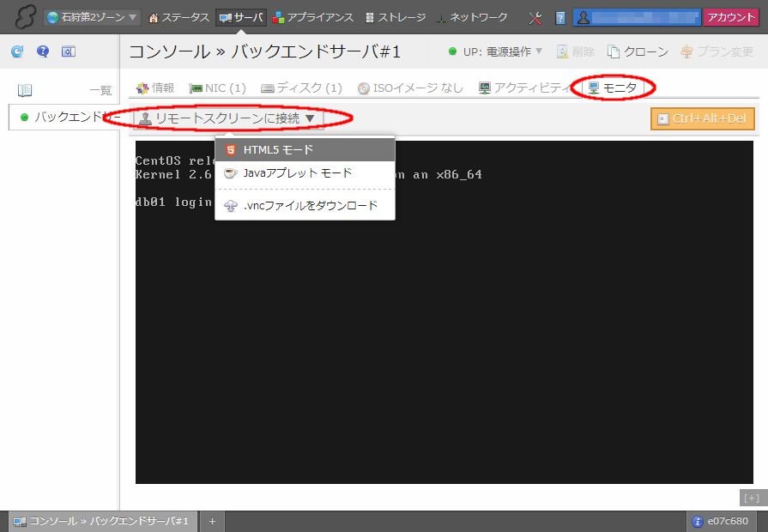The image size is (768, 532).
Task: Click the アカウント button
Action: click(x=730, y=17)
